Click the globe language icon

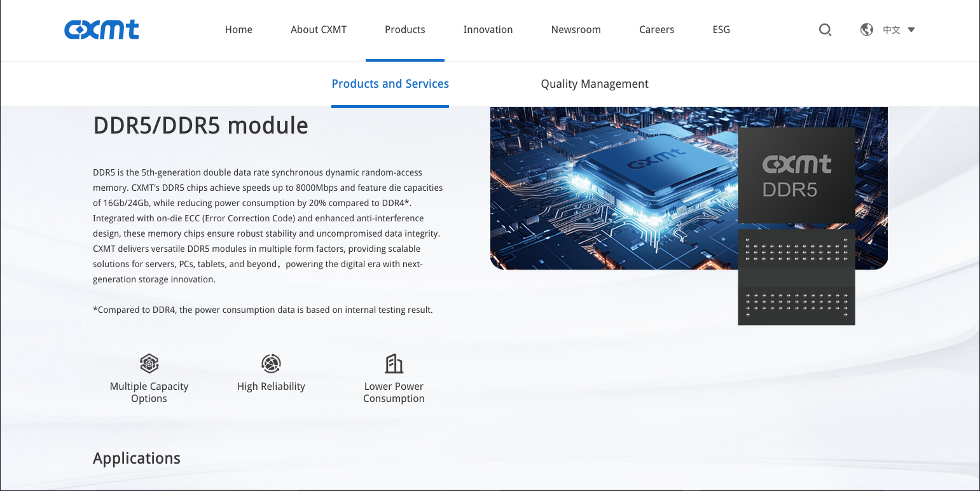tap(866, 30)
